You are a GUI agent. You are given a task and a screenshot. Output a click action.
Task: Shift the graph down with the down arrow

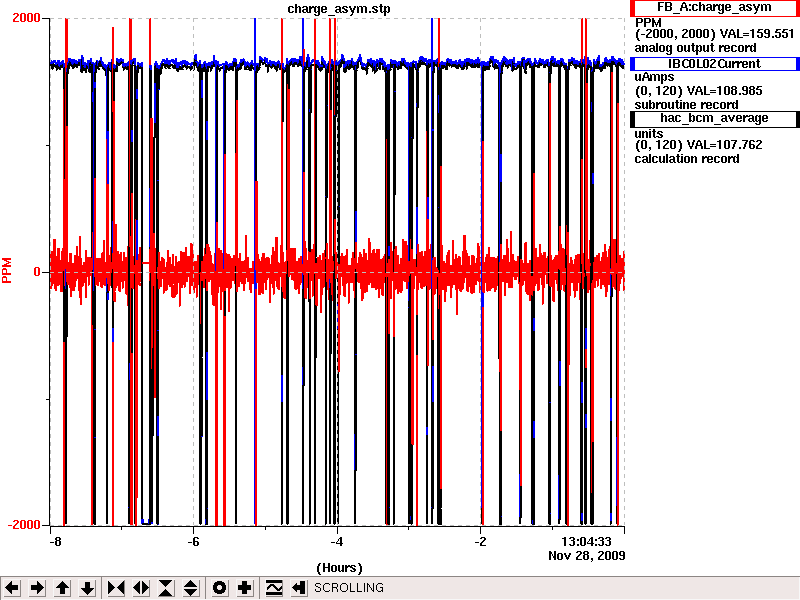(x=87, y=588)
